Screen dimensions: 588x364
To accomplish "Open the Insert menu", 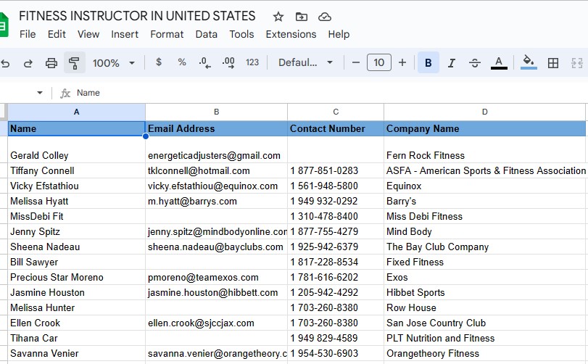I will [125, 34].
